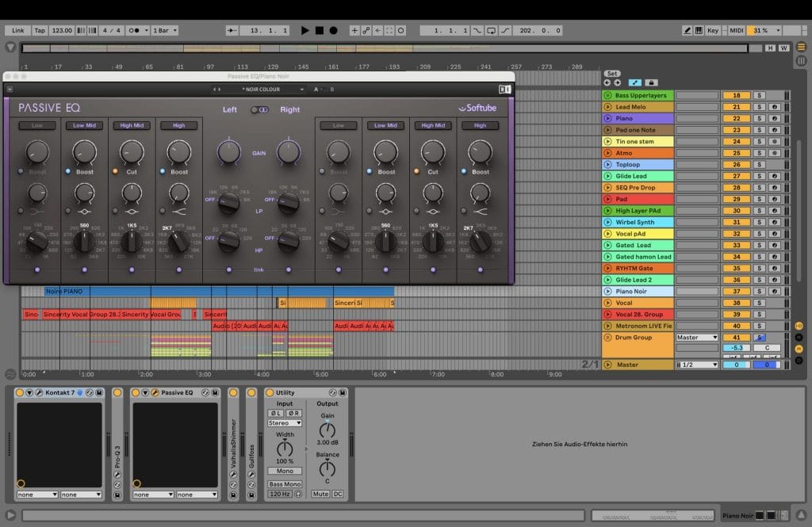The width and height of the screenshot is (812, 527).
Task: Open the 1 Bar quantization dropdown
Action: click(164, 30)
